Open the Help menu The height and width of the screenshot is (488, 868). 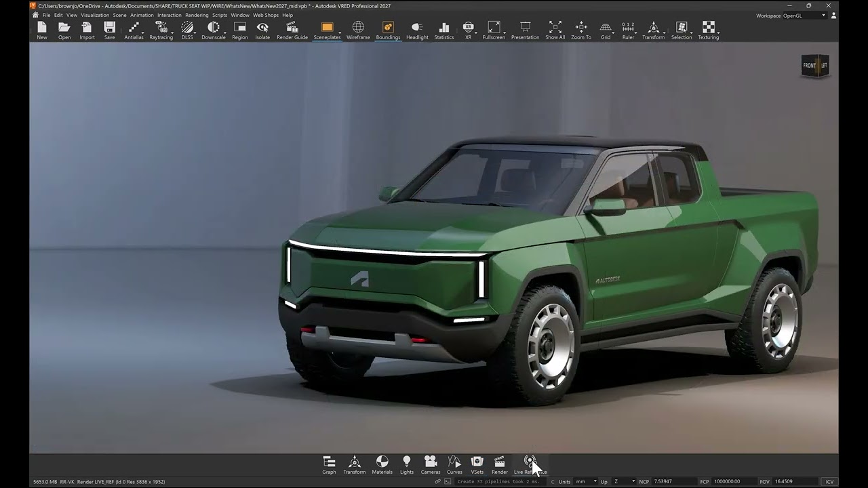pyautogui.click(x=288, y=15)
